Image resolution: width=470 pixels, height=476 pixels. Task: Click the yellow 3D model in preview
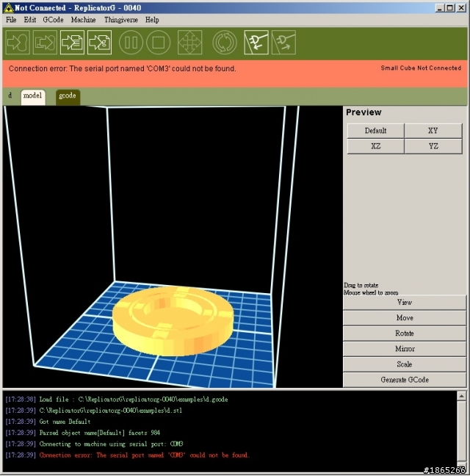pos(173,321)
